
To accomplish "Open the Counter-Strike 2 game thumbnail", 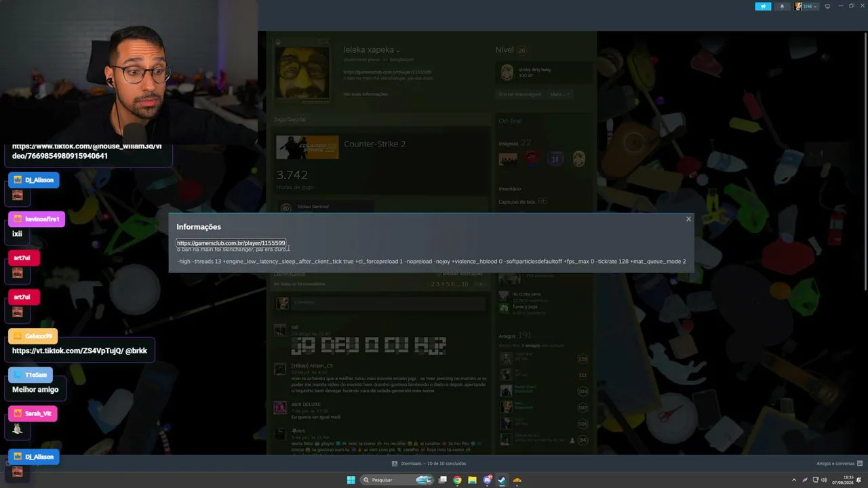I will point(307,148).
